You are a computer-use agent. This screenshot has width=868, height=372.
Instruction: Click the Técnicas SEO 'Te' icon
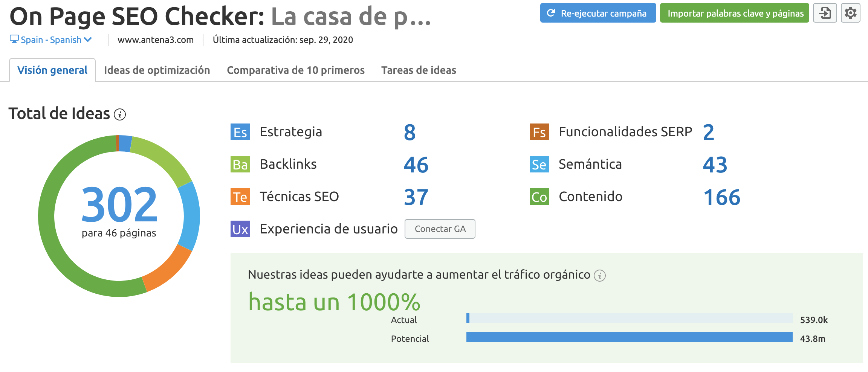240,197
